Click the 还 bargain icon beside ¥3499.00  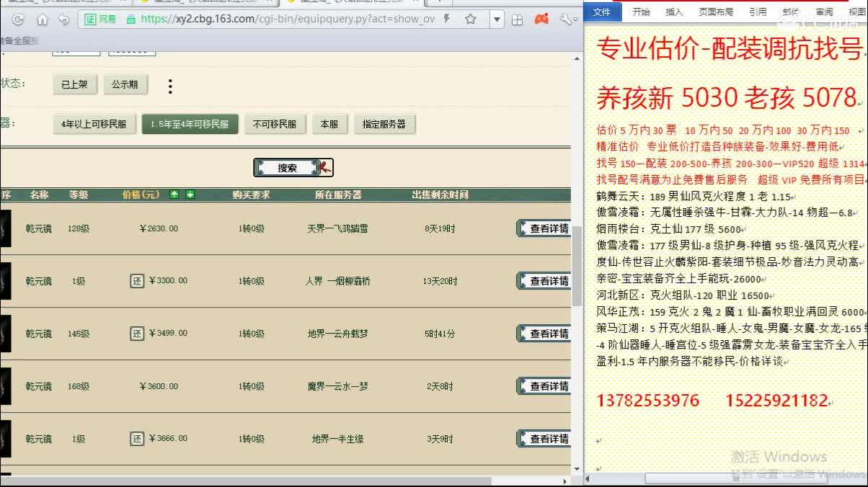coord(137,334)
